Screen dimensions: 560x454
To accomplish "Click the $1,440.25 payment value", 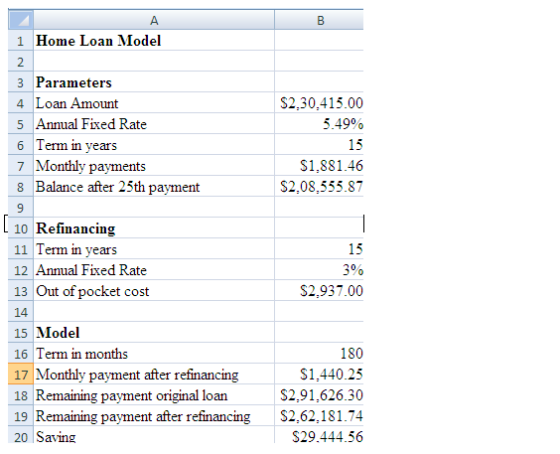I will 319,374.
